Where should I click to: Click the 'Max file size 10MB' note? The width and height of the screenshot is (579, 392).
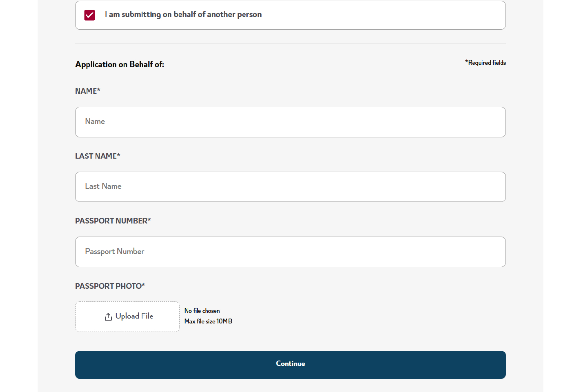[x=208, y=321]
